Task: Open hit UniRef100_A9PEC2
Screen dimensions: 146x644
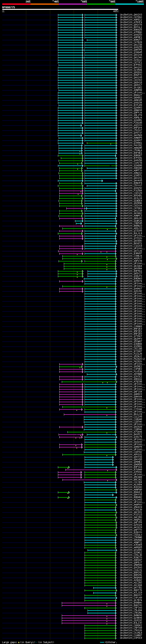Action: 131,20
